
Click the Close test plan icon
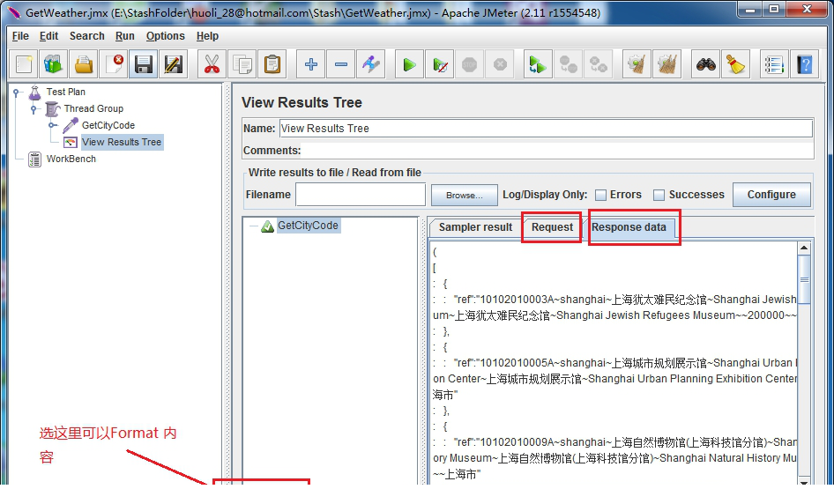114,65
